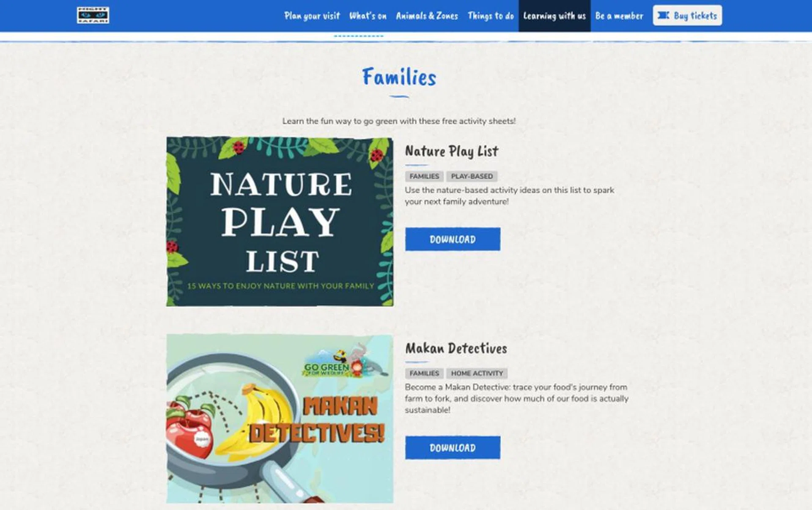Click the Night Safari logo

click(x=93, y=14)
